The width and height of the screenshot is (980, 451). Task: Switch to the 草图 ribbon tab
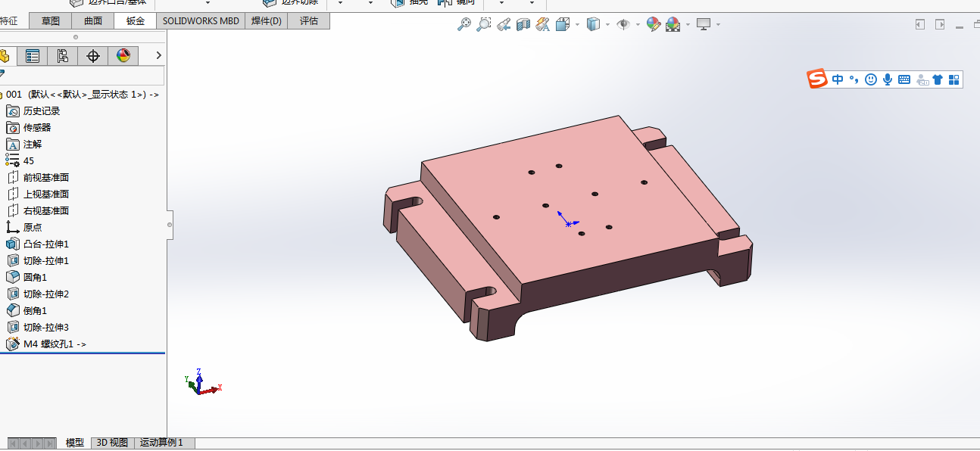click(51, 21)
